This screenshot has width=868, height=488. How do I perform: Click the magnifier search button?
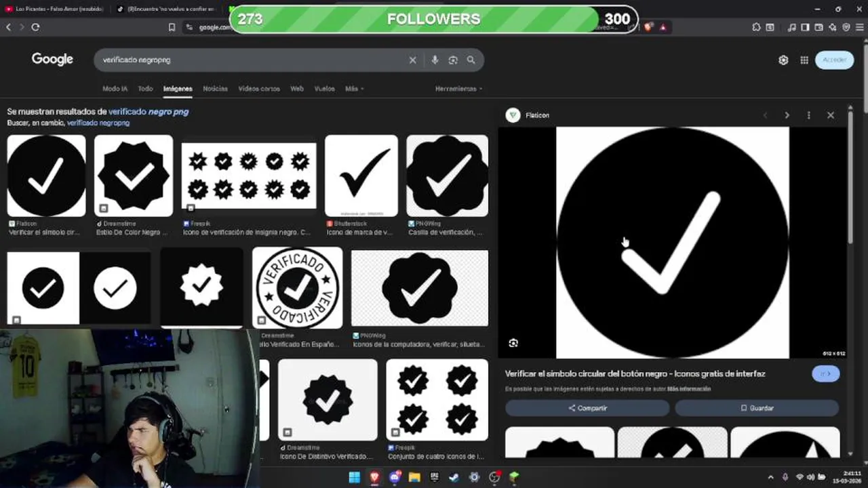471,60
